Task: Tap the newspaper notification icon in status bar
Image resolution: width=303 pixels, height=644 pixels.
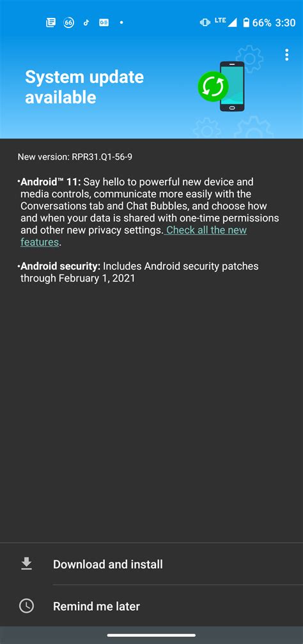Action: pos(50,22)
